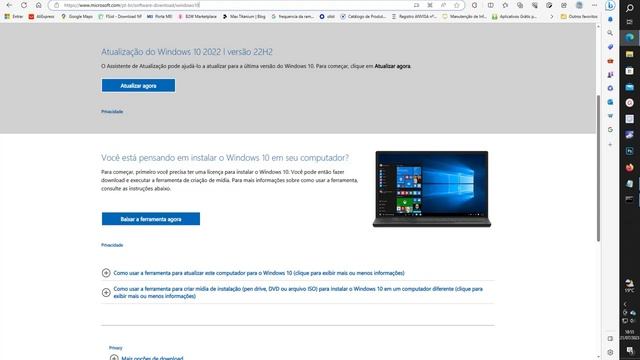Open Firefox on the taskbar

629,167
